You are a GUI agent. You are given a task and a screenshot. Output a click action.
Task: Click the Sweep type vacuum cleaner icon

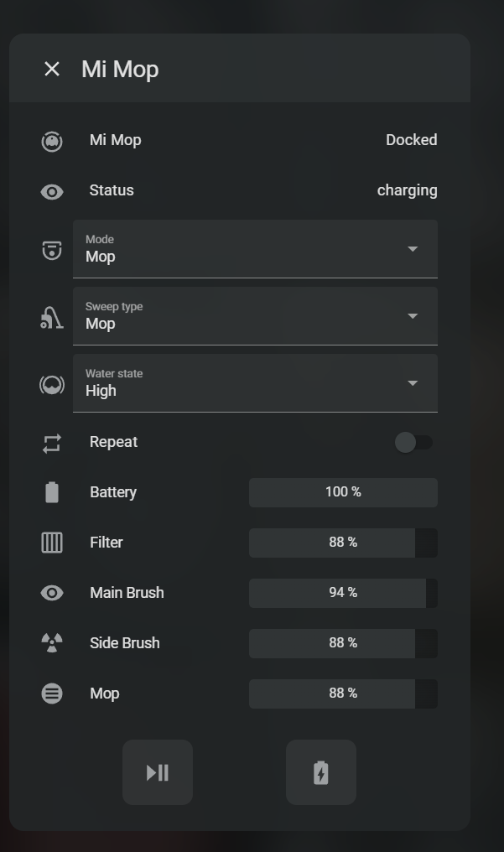52,317
